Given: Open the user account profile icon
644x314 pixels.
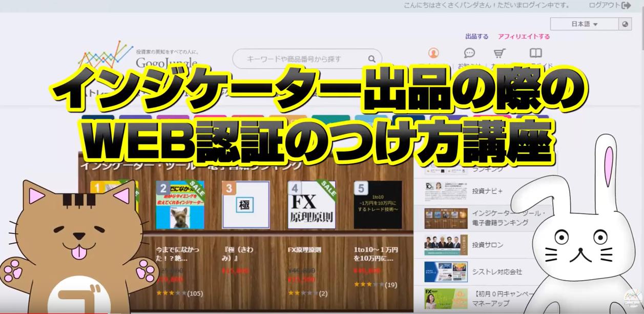Looking at the screenshot, I should 433,53.
